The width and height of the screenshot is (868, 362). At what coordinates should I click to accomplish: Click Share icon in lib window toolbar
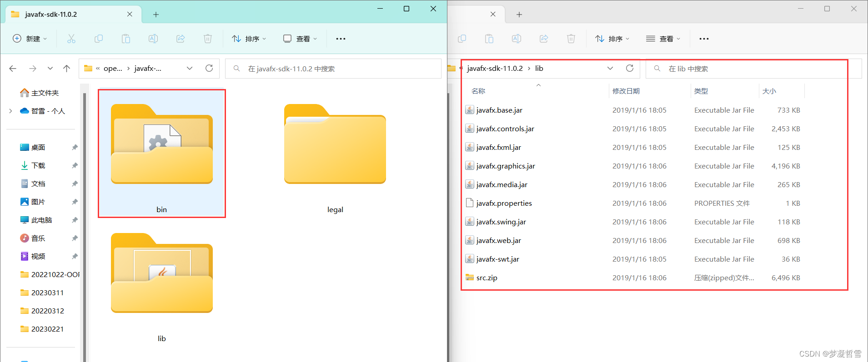coord(544,39)
